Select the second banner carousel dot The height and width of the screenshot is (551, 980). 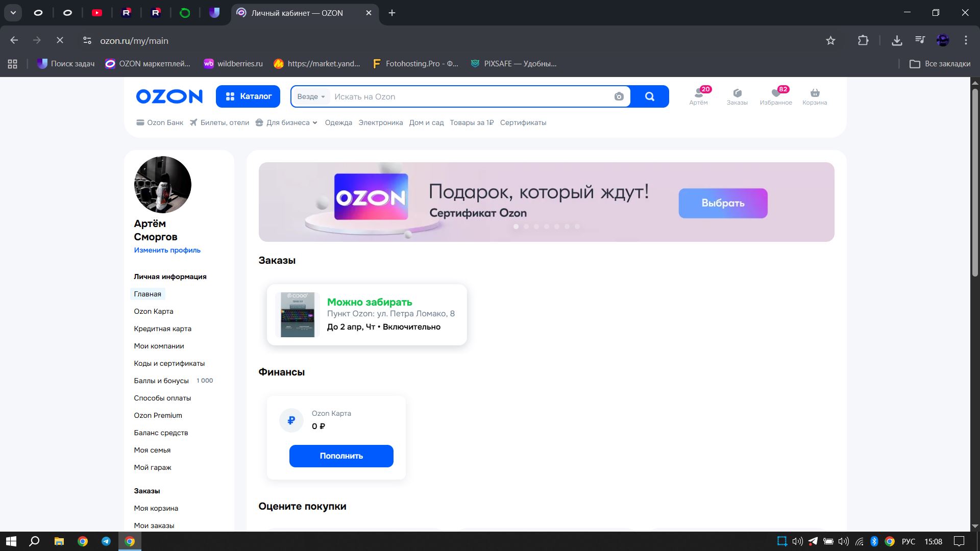[526, 227]
